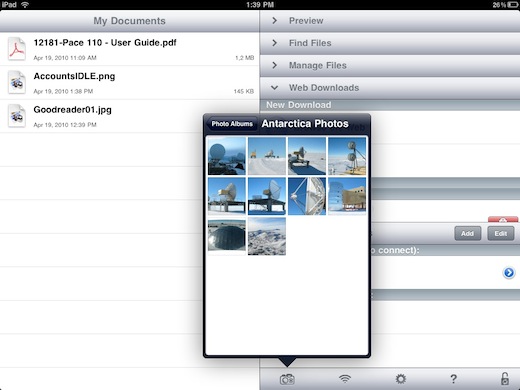Image resolution: width=520 pixels, height=390 pixels.
Task: Tap the Edit button
Action: coord(500,233)
